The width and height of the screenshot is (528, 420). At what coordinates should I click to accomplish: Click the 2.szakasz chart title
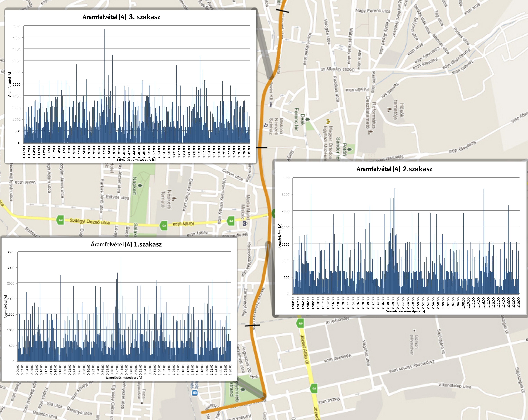(394, 169)
